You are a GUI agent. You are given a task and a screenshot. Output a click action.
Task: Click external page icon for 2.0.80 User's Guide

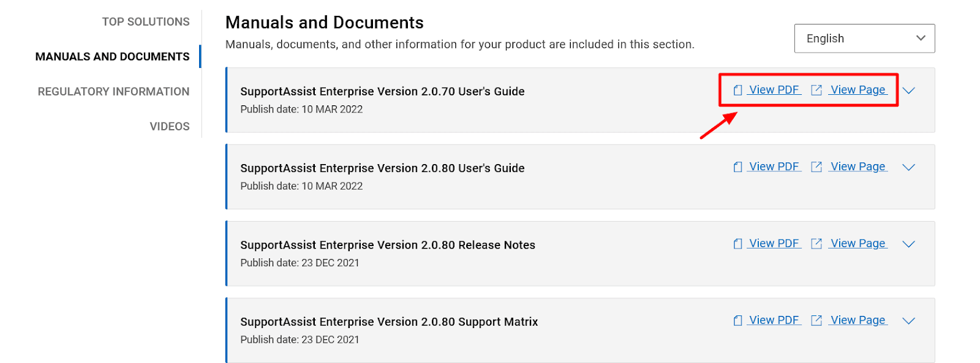[x=816, y=167]
